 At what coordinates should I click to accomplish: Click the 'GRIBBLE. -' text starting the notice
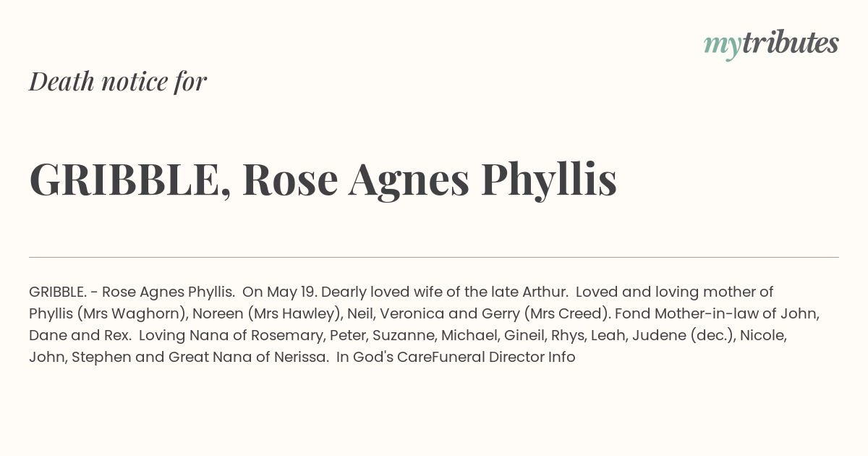(x=64, y=292)
